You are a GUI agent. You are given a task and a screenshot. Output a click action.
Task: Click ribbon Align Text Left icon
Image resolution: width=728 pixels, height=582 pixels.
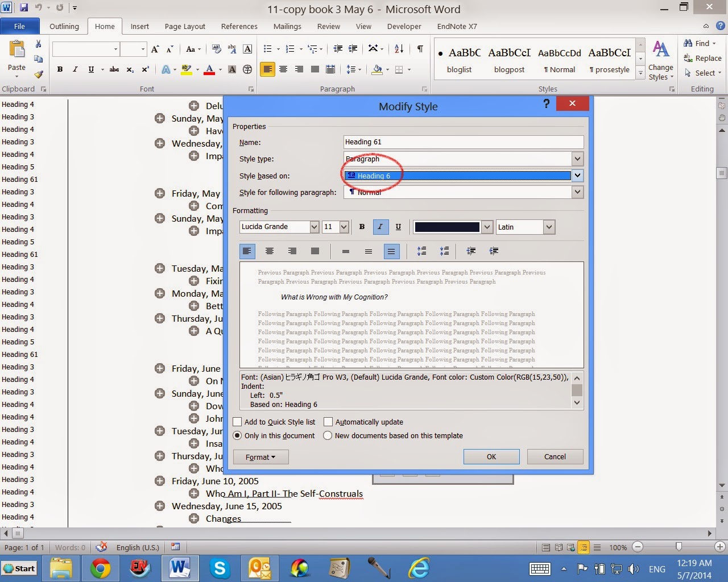pos(267,69)
